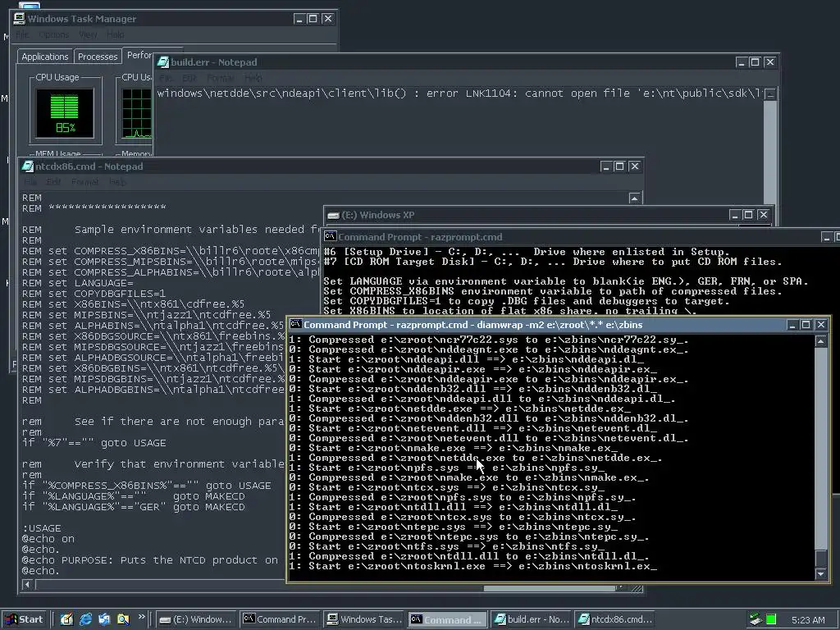Close the ntcdx86.cmd Notepad window

[635, 167]
